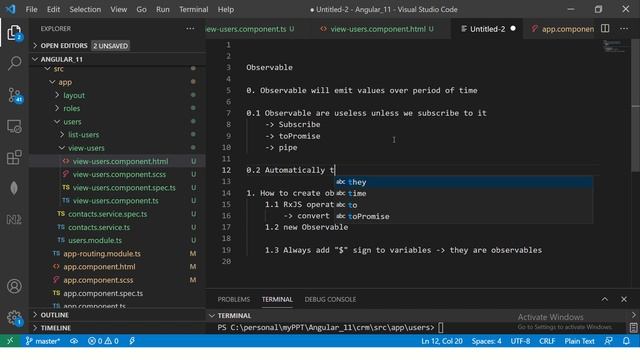Select the Terminal panel tab
Viewport: 640px width, 360px height.
pyautogui.click(x=277, y=299)
